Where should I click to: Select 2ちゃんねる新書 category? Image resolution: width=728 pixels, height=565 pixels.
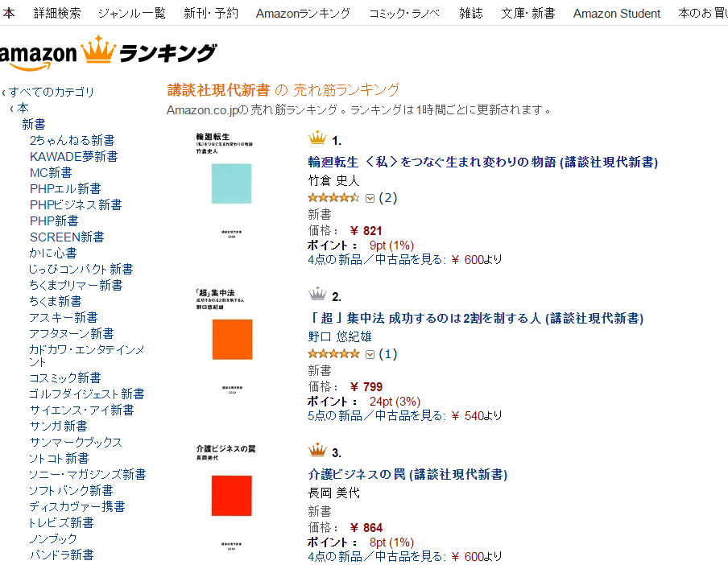pyautogui.click(x=72, y=141)
